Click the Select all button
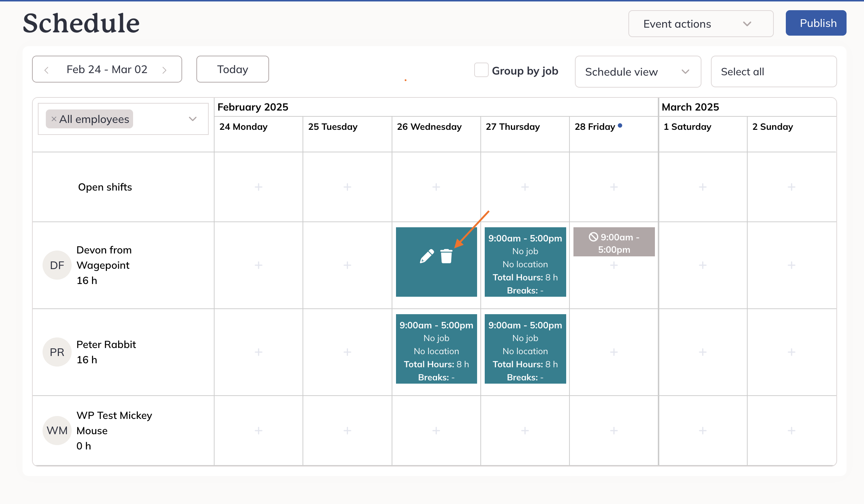The height and width of the screenshot is (504, 864). [774, 72]
